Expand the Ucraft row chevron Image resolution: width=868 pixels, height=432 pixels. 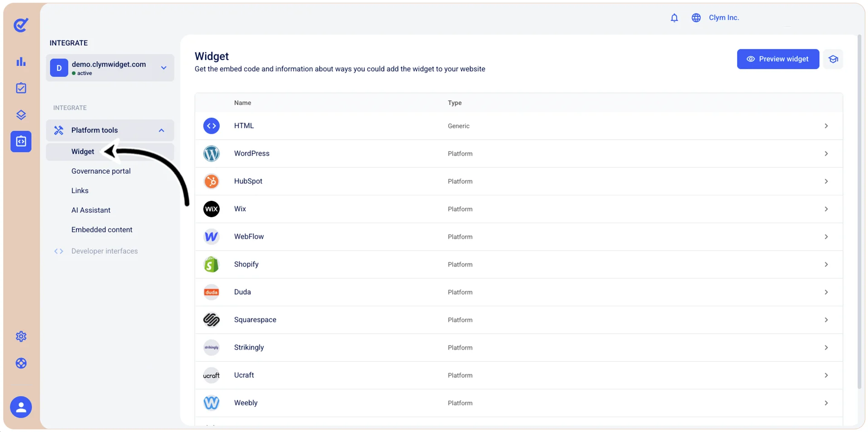coord(826,375)
